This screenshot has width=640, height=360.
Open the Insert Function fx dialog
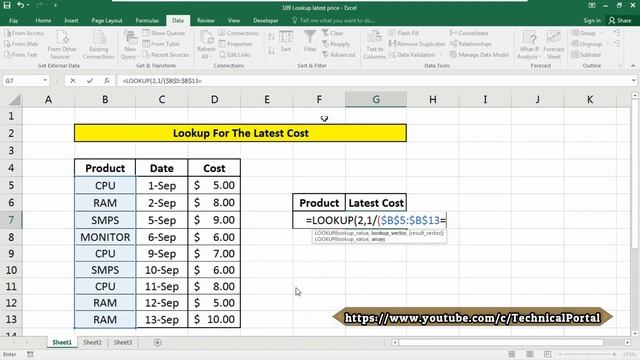click(107, 81)
